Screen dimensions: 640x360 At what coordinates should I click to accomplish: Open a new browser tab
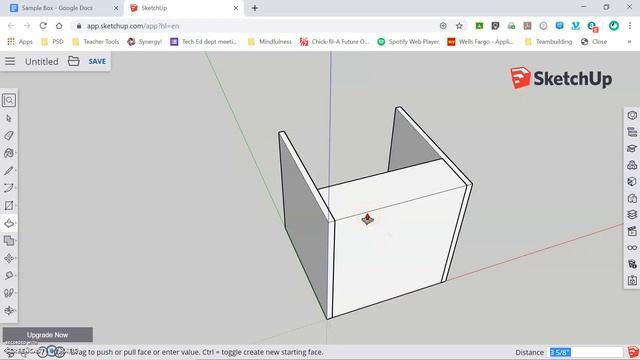pyautogui.click(x=255, y=8)
